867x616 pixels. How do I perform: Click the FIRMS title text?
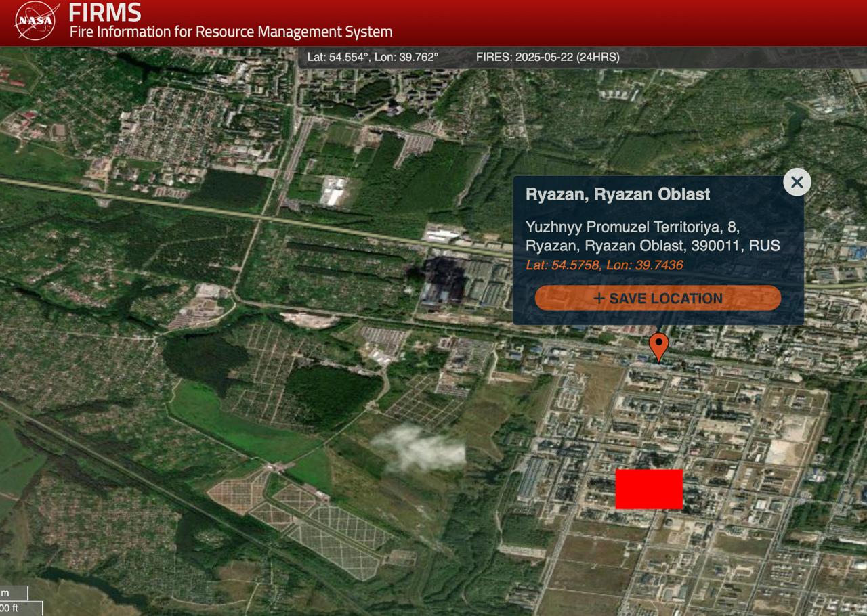pos(105,12)
